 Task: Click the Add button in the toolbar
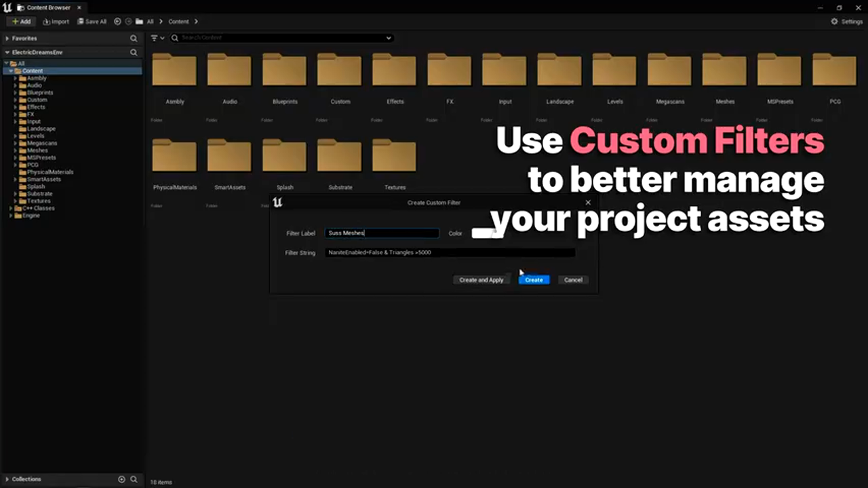[x=21, y=22]
